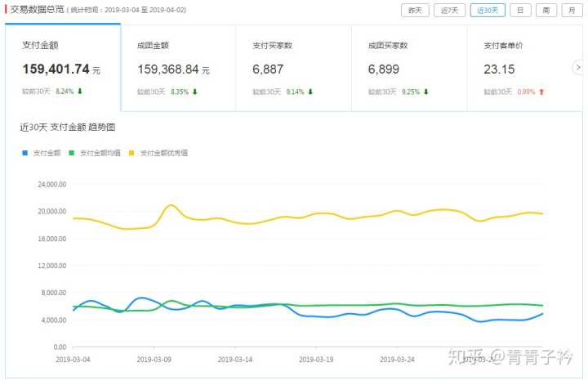Click down arrow beside 9.14% in 支付买家数

pos(310,92)
